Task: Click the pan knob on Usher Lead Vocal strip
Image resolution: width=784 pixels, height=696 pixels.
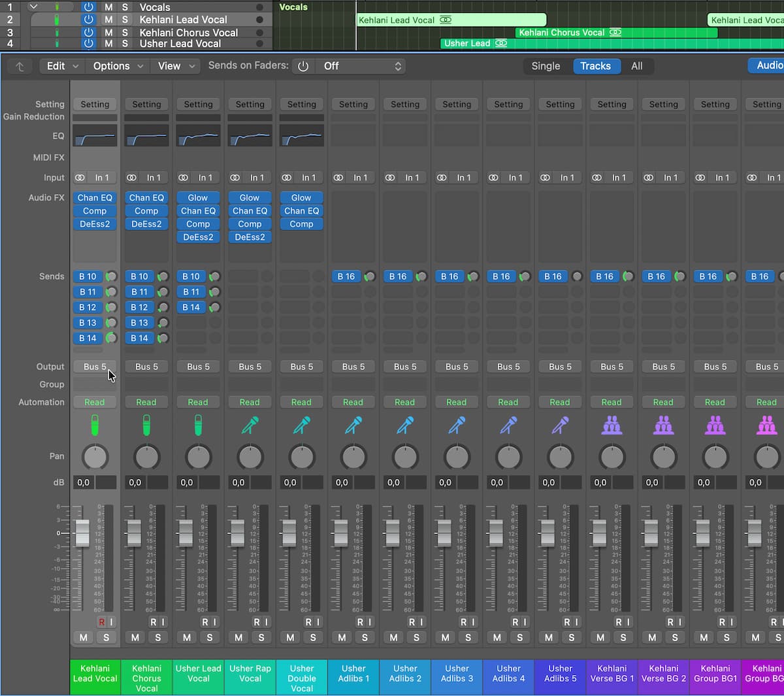Action: (198, 457)
